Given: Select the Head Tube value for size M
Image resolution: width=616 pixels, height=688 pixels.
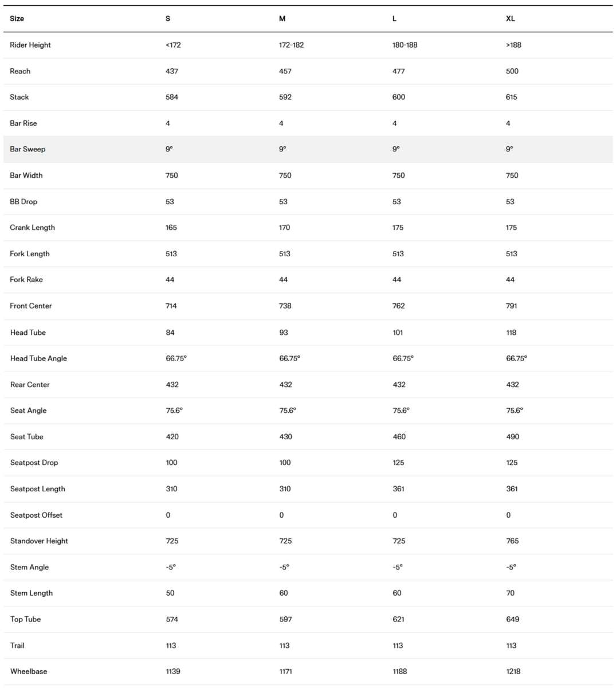Looking at the screenshot, I should (284, 333).
